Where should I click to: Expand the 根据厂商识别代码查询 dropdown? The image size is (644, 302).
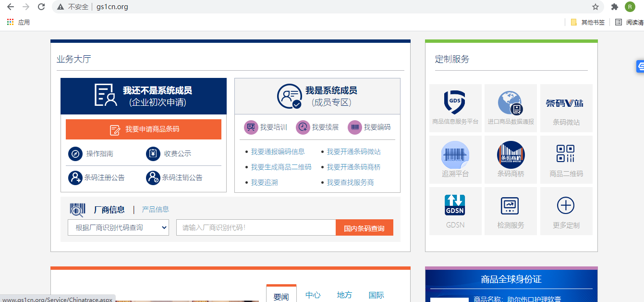click(x=118, y=227)
